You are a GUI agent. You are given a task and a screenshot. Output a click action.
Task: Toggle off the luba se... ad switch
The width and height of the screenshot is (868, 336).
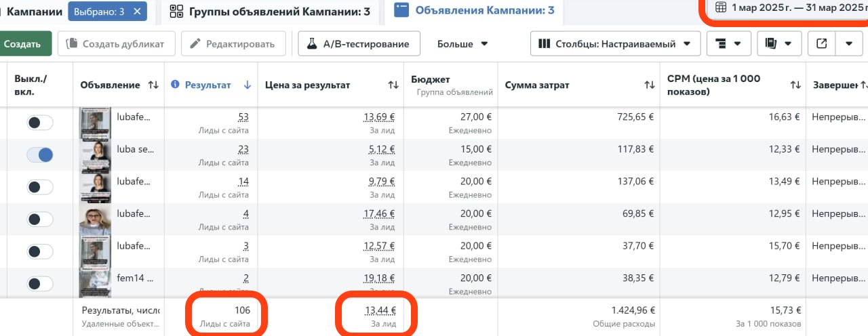tap(39, 155)
